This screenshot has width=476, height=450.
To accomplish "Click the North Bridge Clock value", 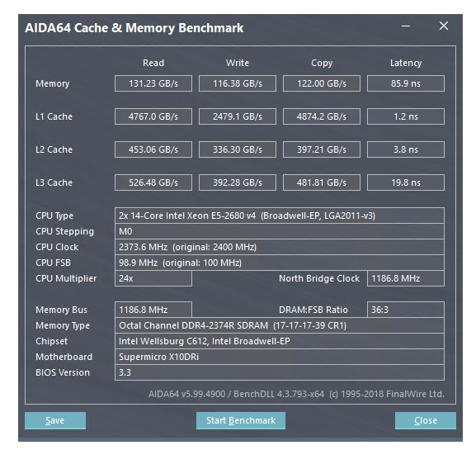I will 406,278.
